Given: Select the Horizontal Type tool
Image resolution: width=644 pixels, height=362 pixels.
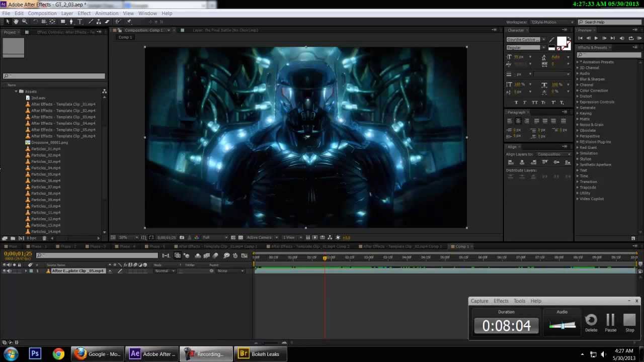Looking at the screenshot, I should pos(80,22).
